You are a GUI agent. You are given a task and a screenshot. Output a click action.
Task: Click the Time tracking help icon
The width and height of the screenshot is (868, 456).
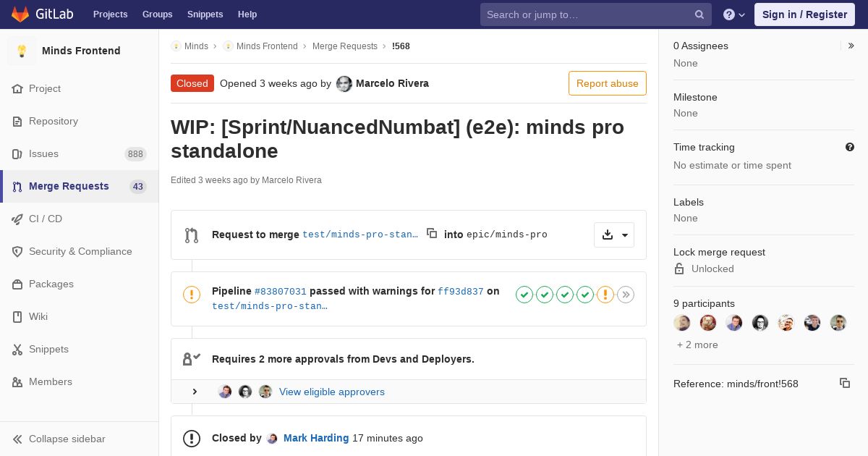click(x=850, y=147)
